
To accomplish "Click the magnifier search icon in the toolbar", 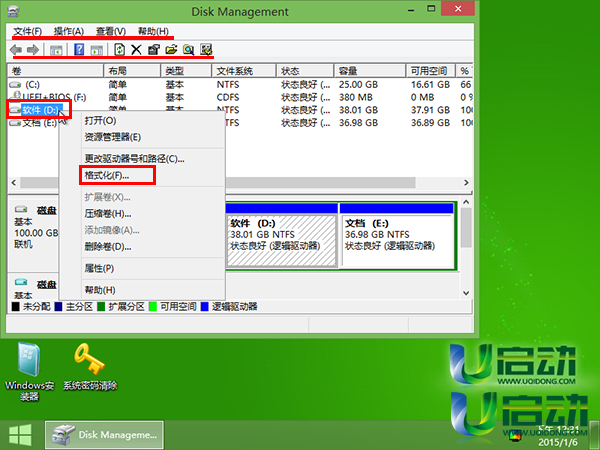I will click(188, 50).
